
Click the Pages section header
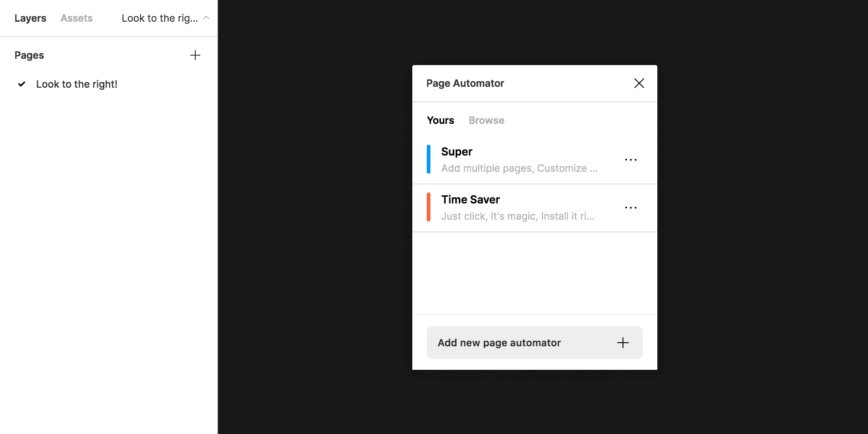click(29, 55)
